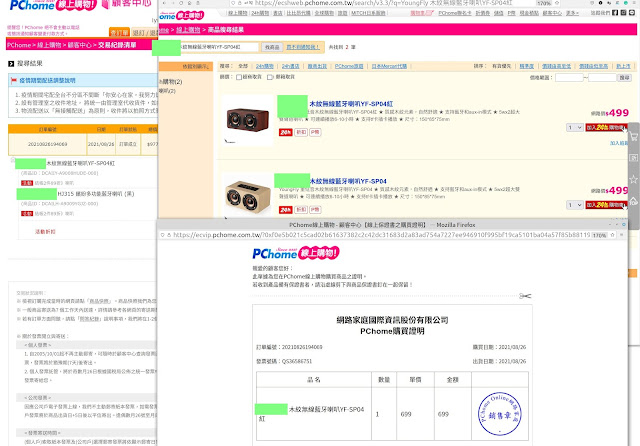640x446 pixels.
Task: Open MiTCH日系服飾 in top navigation bar
Action: (368, 13)
